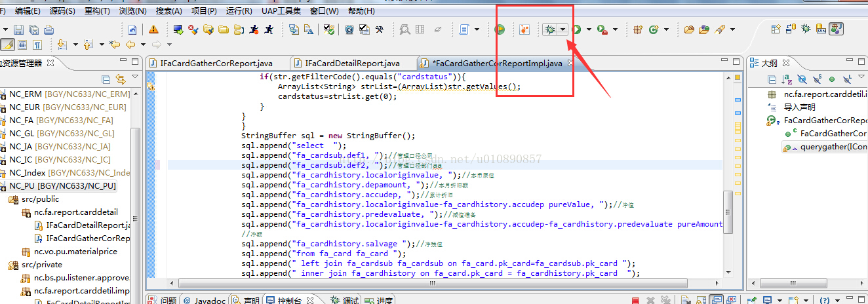
Task: Click the red stop square in console
Action: tap(635, 300)
